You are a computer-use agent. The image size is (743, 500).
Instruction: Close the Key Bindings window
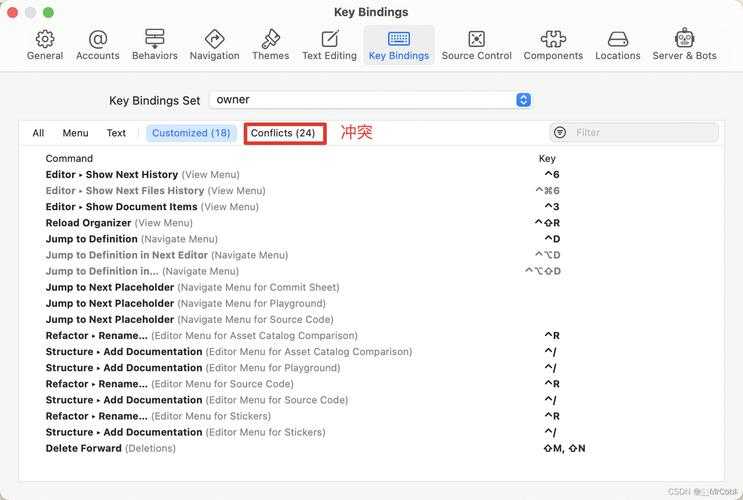coord(13,12)
